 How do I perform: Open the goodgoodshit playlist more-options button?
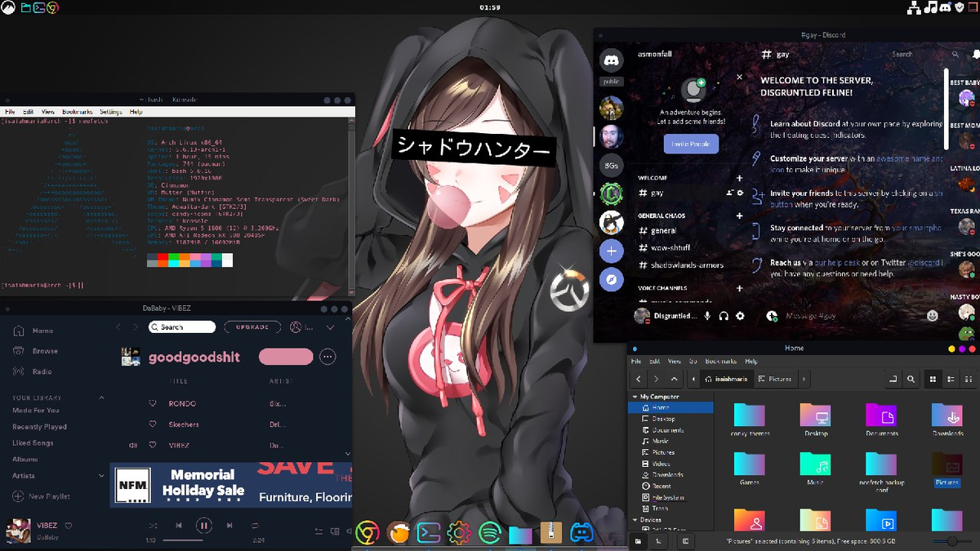(x=327, y=357)
